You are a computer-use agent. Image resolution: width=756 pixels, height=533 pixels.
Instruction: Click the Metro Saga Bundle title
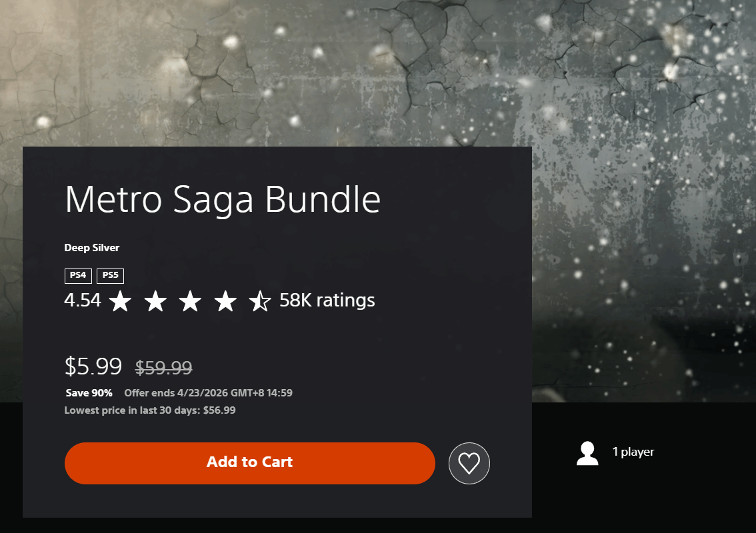[x=223, y=199]
